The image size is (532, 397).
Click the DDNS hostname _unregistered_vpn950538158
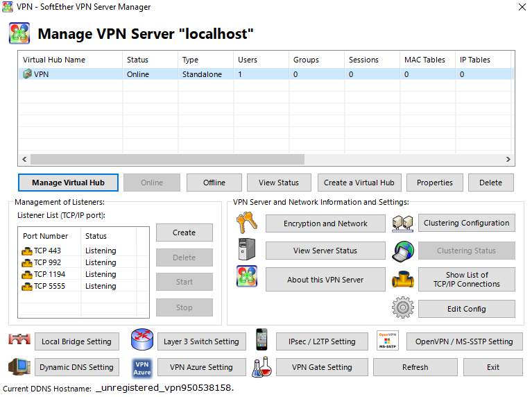click(x=165, y=388)
